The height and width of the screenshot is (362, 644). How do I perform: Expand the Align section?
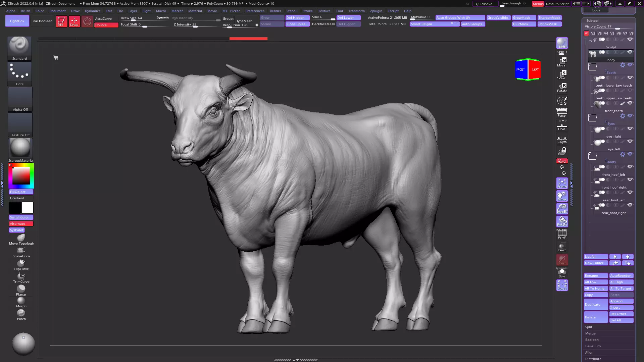(589, 353)
